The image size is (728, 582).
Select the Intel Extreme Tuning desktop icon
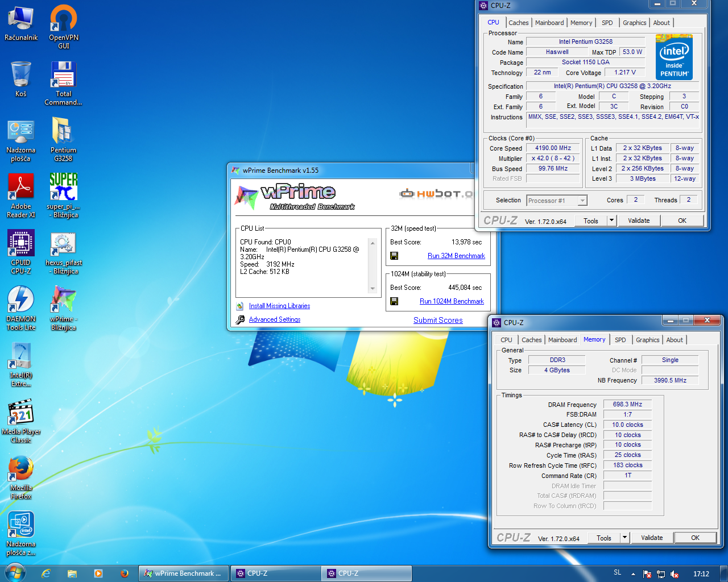[21, 365]
